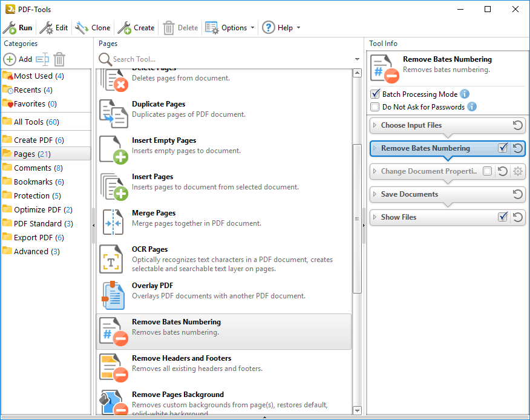Click the Search Tool input field

click(232, 59)
